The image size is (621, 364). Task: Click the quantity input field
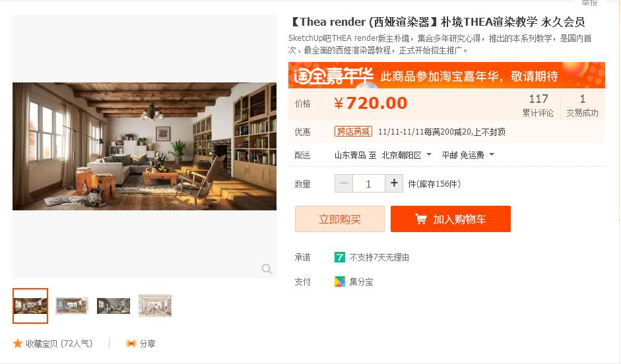tap(369, 183)
